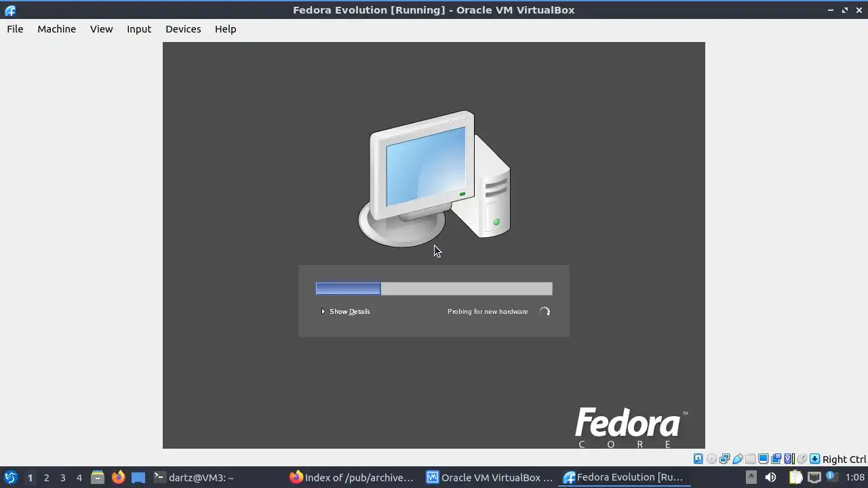Click the greyed-out status icon left of the keyboard-capture arrow
This screenshot has height=488, width=868.
point(802,459)
